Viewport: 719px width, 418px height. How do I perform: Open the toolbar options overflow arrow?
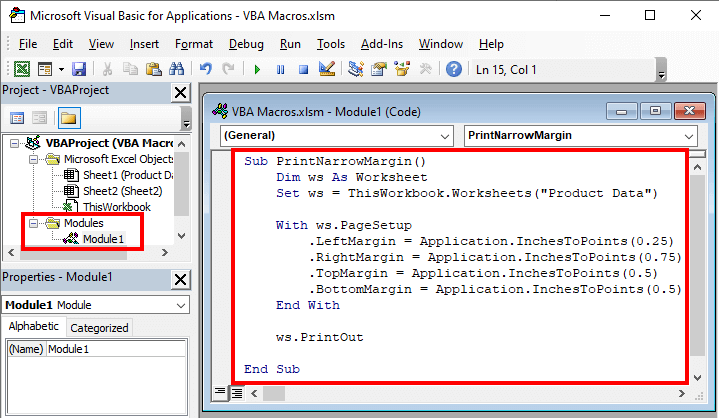pyautogui.click(x=661, y=75)
